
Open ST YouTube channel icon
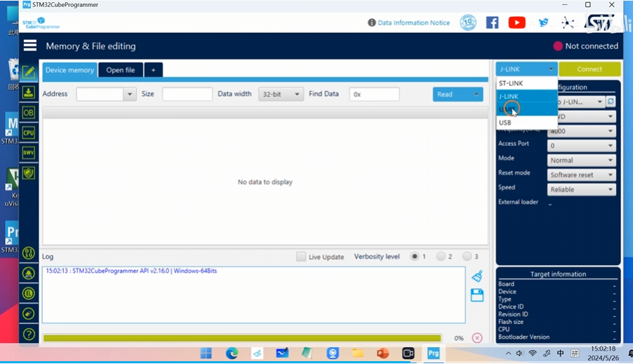[517, 22]
